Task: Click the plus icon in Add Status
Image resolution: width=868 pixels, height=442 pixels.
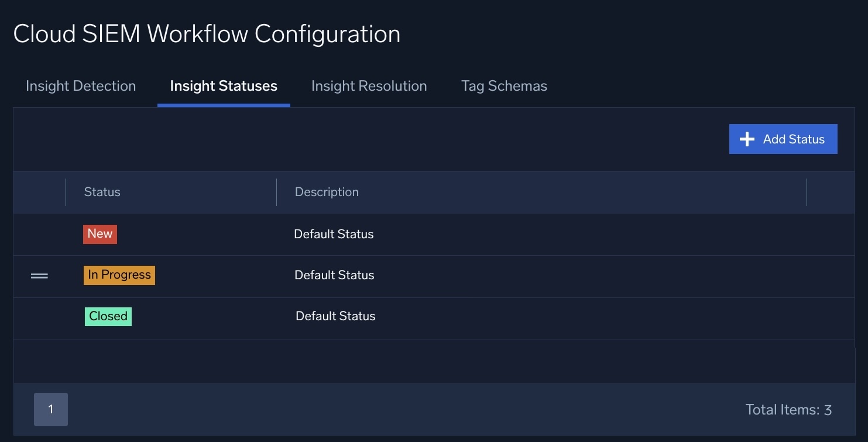Action: pyautogui.click(x=747, y=139)
